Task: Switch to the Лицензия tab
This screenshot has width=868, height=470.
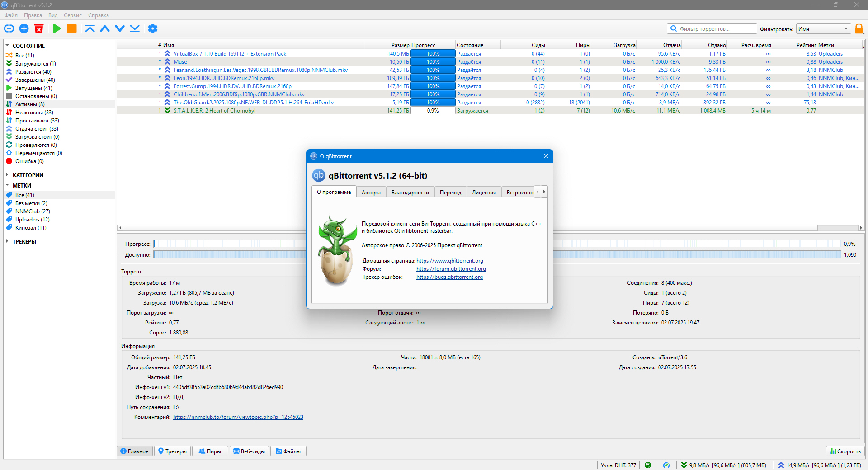Action: tap(484, 193)
